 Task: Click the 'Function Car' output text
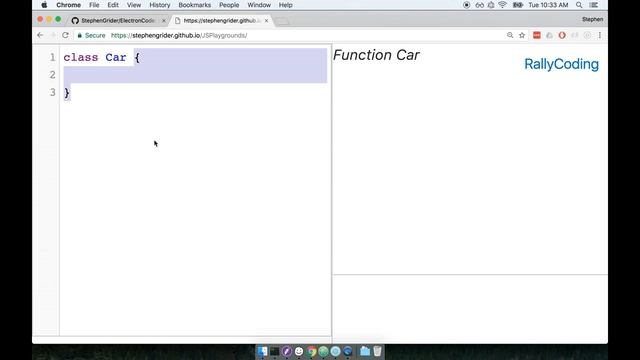point(376,55)
